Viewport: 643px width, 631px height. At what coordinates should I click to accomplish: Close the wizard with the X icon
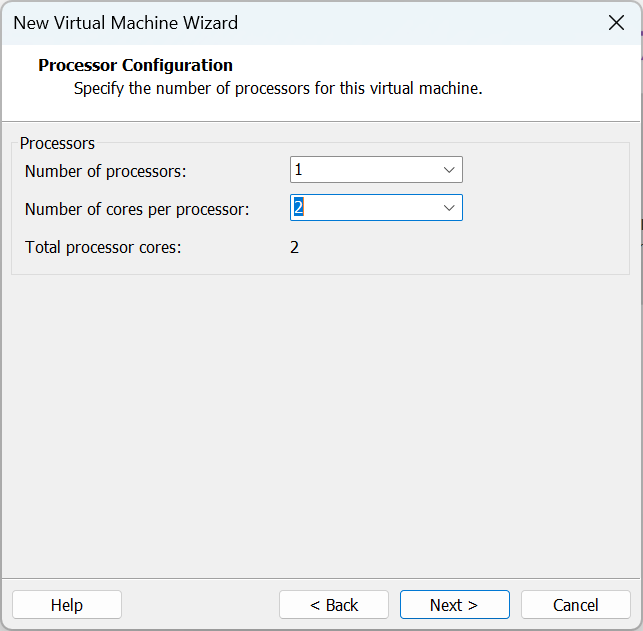[616, 23]
